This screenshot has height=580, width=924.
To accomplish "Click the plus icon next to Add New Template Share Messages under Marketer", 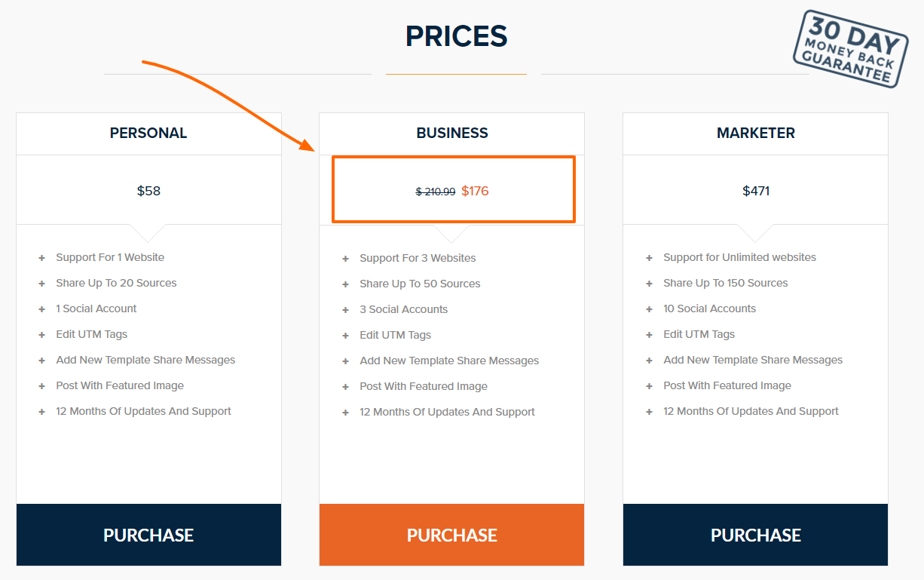I will coord(649,360).
